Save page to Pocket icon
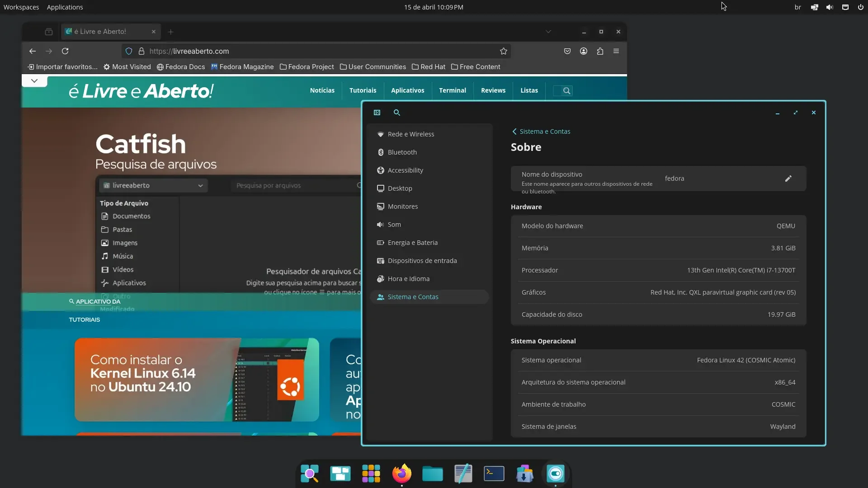Viewport: 868px width, 488px height. 567,51
